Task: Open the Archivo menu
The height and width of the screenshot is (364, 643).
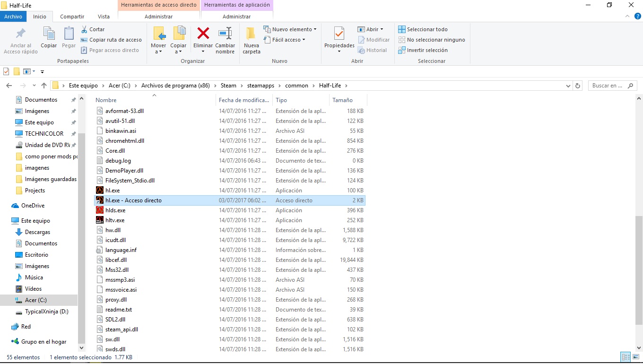Action: pyautogui.click(x=13, y=17)
